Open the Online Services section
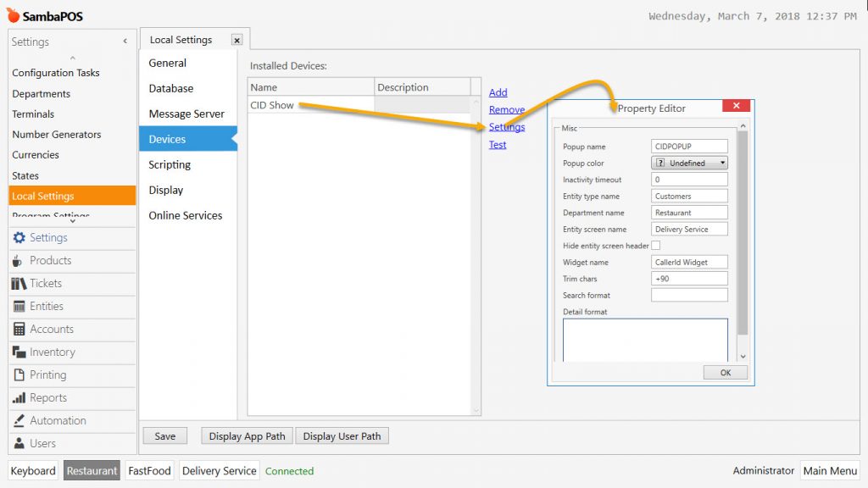Image resolution: width=868 pixels, height=488 pixels. coord(188,216)
